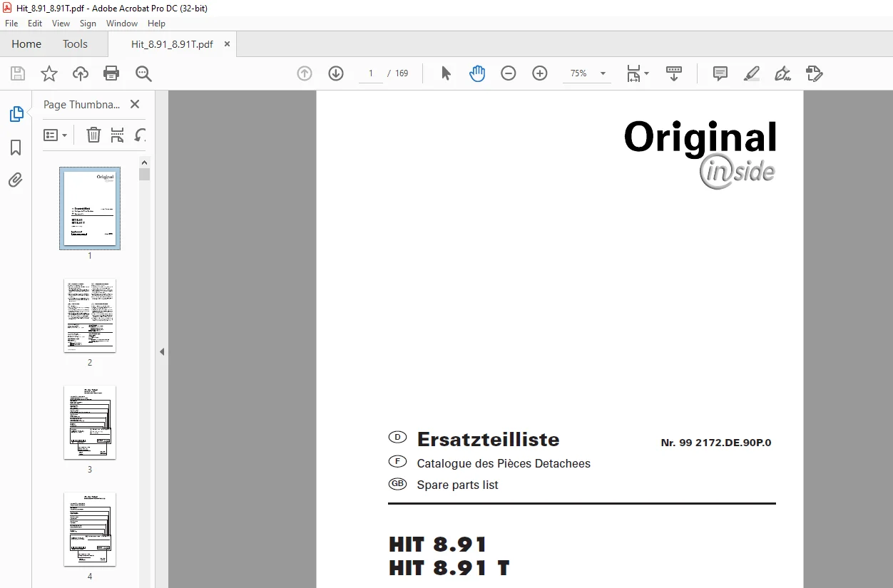This screenshot has height=588, width=893.
Task: Select page 1 thumbnail
Action: (90, 208)
